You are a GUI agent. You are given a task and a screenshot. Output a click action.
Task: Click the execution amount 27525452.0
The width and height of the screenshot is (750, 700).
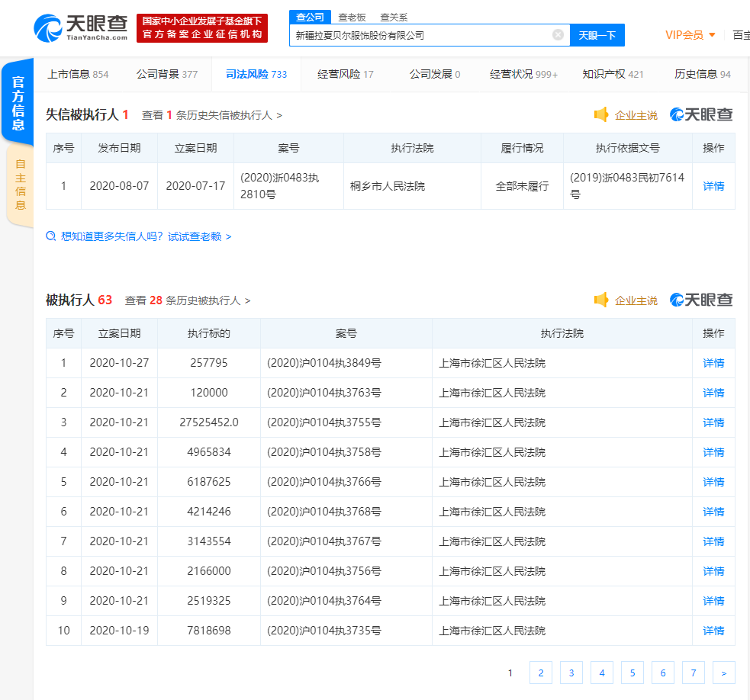209,422
